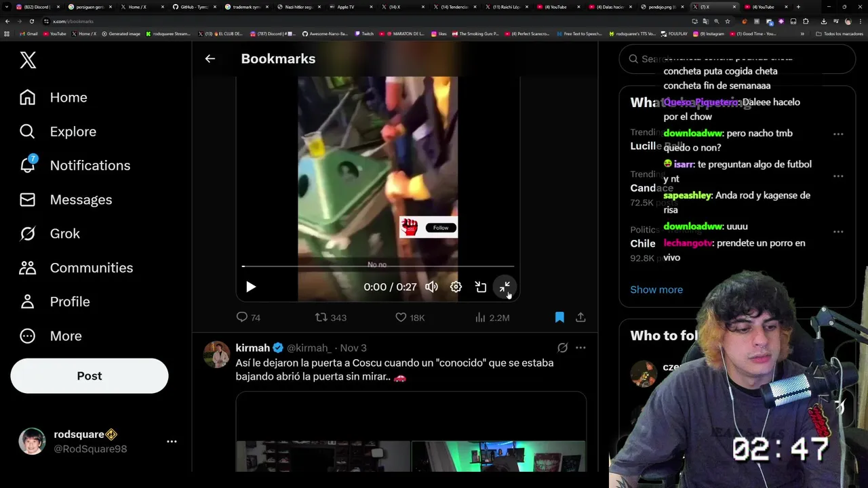The image size is (868, 488).
Task: Open kirmah's profile avatar
Action: pos(217,354)
